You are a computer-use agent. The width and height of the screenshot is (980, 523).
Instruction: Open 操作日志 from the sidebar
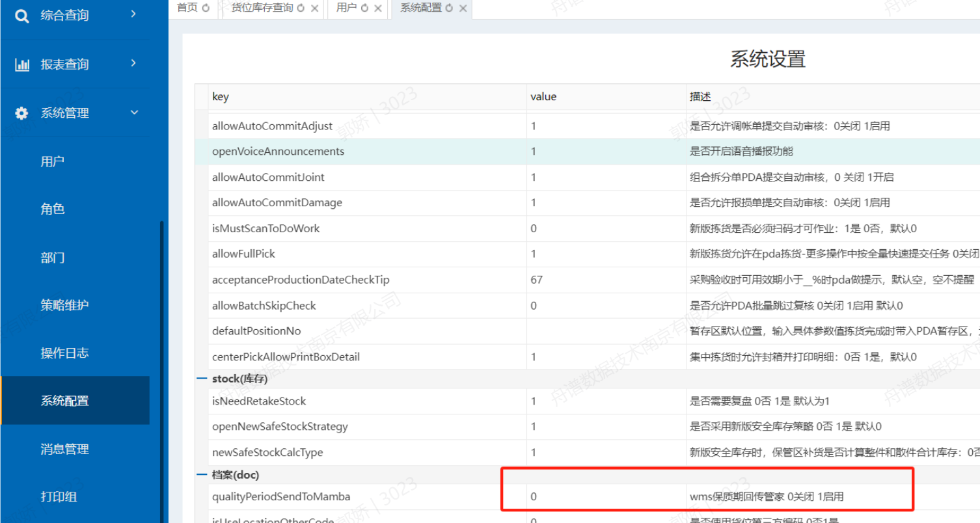point(64,353)
